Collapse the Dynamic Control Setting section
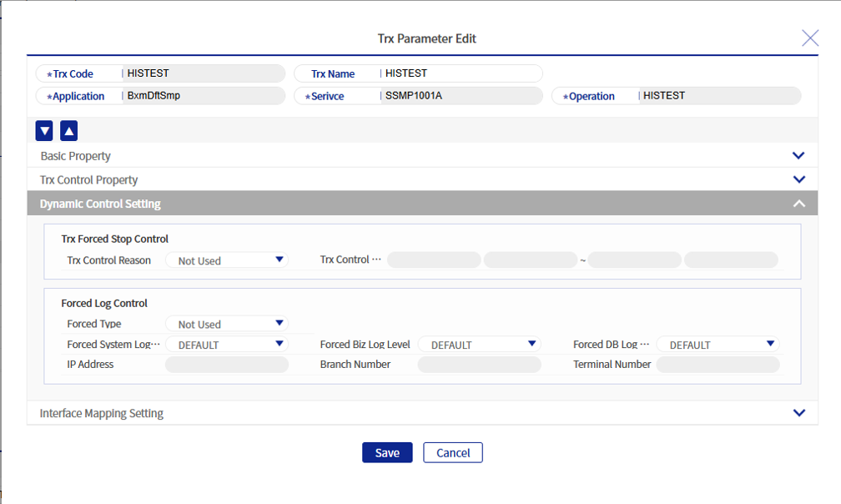This screenshot has height=504, width=841. pyautogui.click(x=798, y=204)
